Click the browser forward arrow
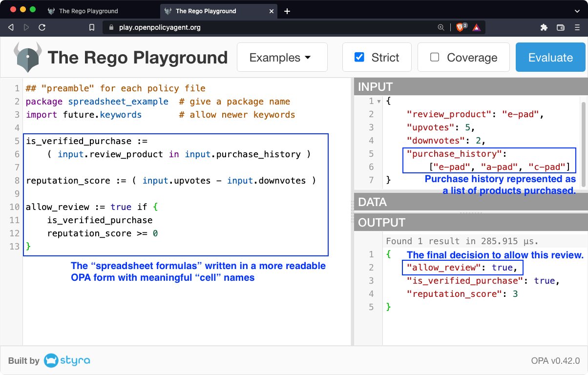The image size is (588, 375). pos(26,28)
